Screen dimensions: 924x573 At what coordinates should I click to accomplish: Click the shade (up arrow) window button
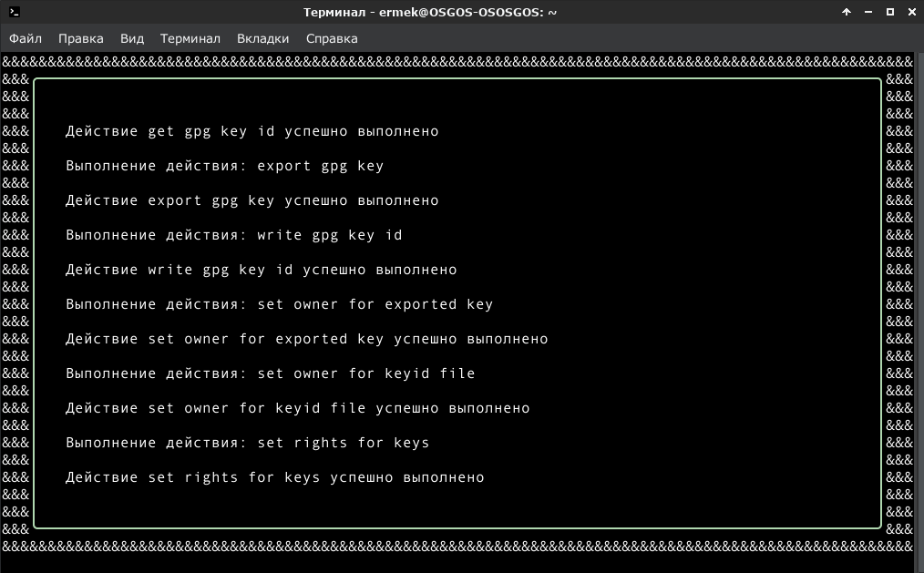tap(847, 12)
